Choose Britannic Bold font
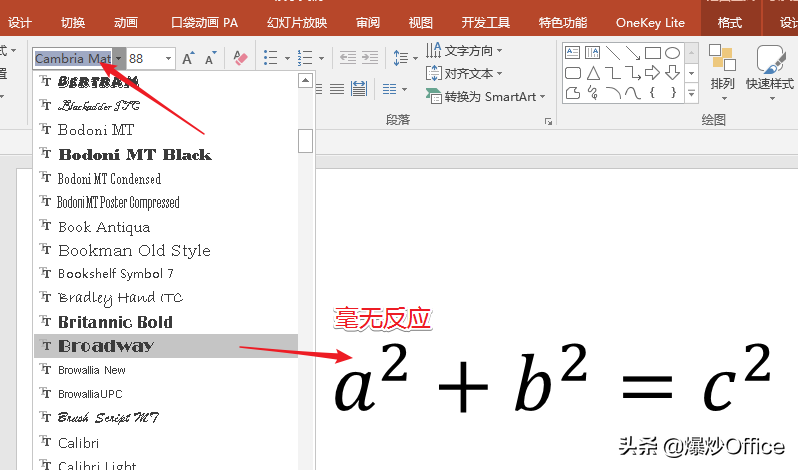 166,322
